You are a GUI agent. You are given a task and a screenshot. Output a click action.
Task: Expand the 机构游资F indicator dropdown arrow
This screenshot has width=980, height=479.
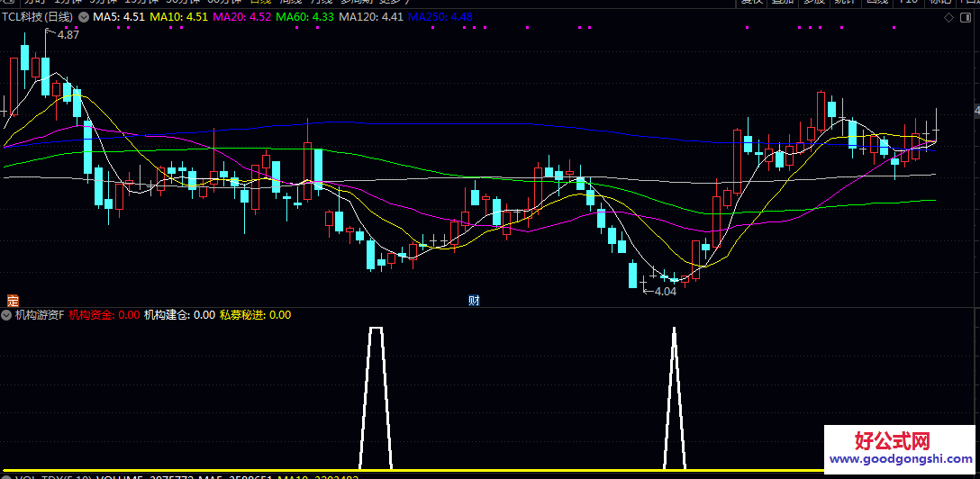[x=7, y=315]
